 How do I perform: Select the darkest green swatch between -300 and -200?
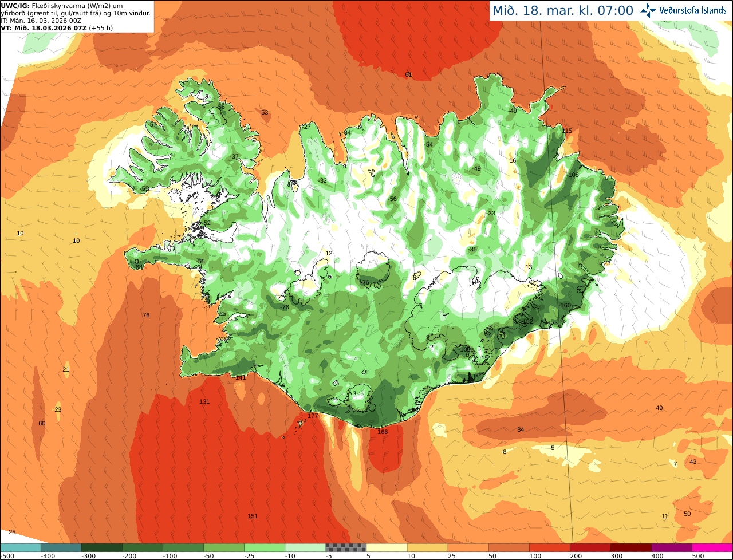[x=101, y=547]
